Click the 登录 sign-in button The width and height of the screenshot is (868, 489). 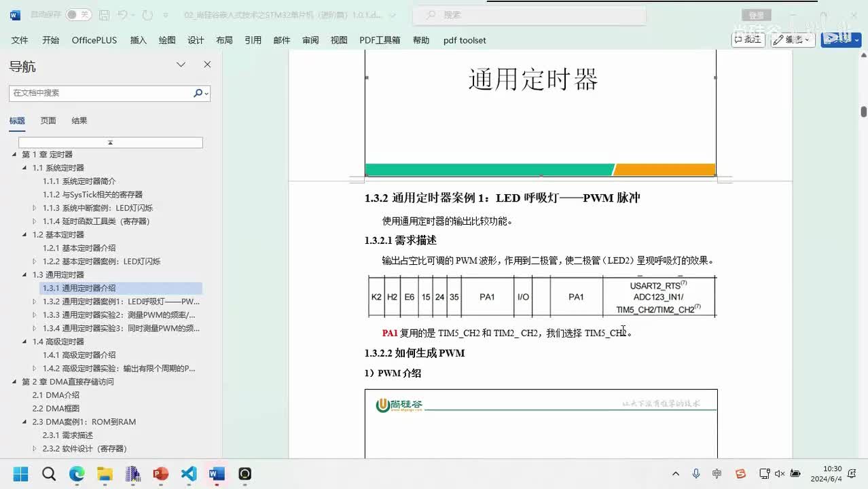pos(756,15)
